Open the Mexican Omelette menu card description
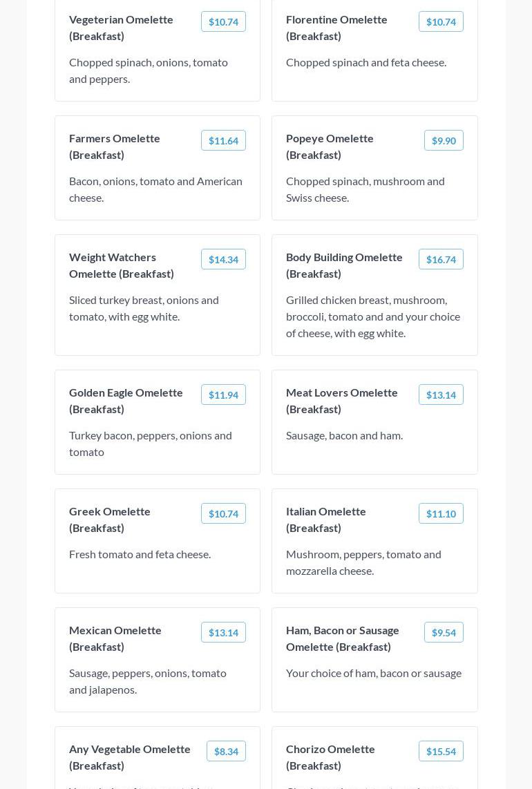532x789 pixels. [x=148, y=681]
